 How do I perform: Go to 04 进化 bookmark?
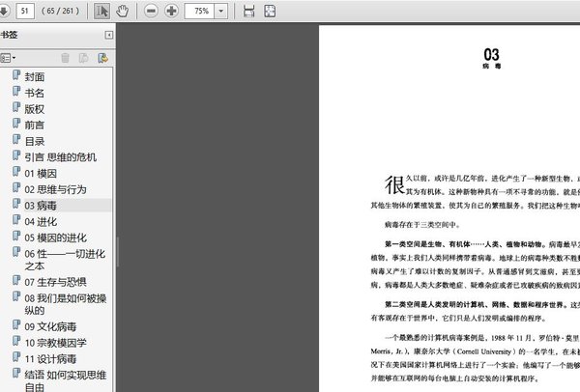(x=41, y=222)
